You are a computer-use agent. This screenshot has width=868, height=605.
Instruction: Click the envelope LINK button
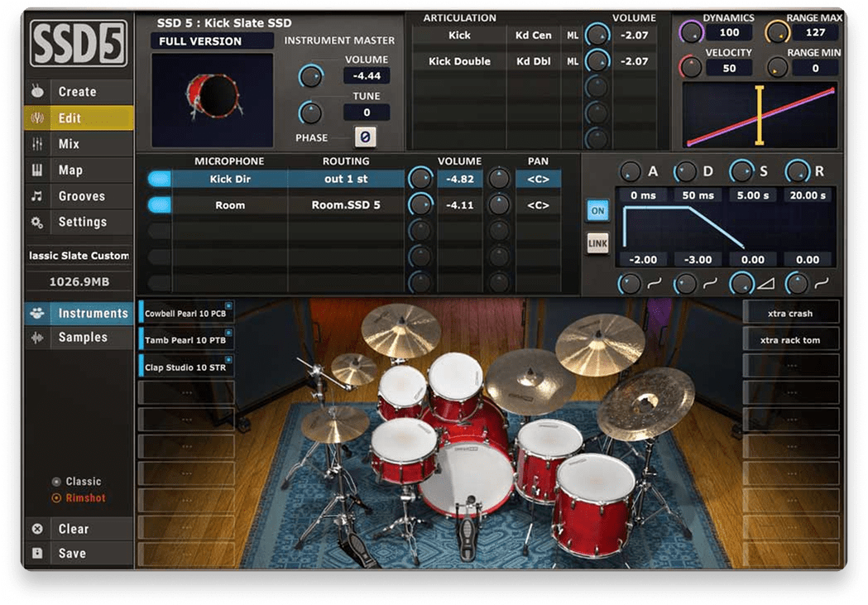597,243
